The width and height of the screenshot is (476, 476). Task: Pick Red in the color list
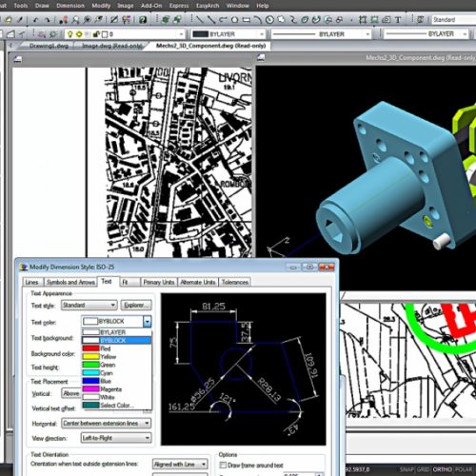pos(116,348)
